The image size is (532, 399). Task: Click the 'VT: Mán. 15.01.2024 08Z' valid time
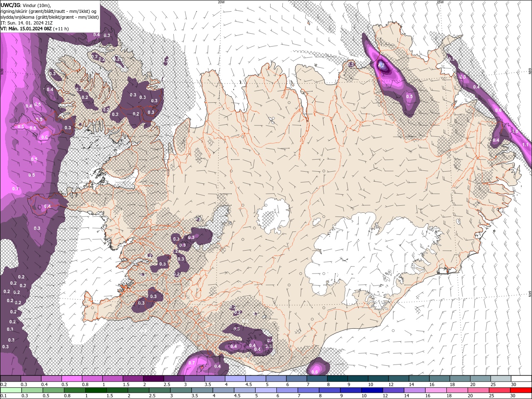pyautogui.click(x=26, y=29)
